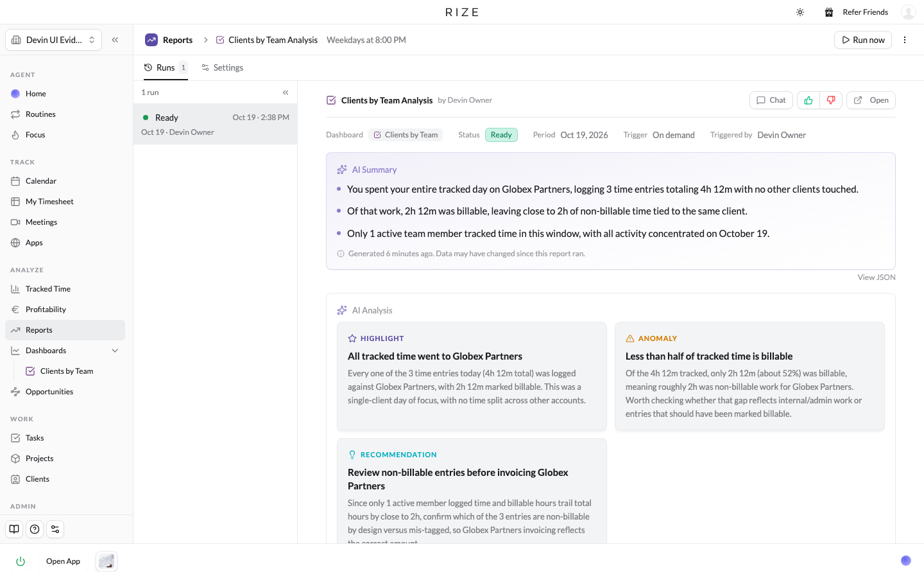Give the report a thumbs down

coord(831,100)
